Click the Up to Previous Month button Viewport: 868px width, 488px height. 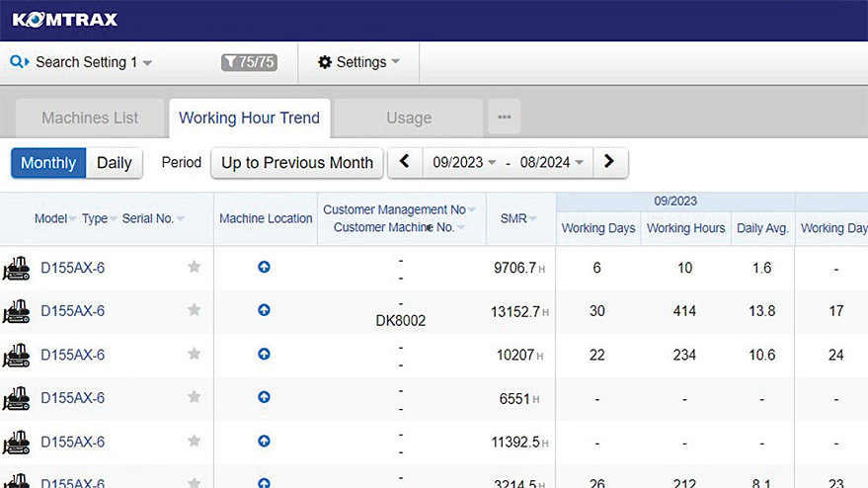297,163
